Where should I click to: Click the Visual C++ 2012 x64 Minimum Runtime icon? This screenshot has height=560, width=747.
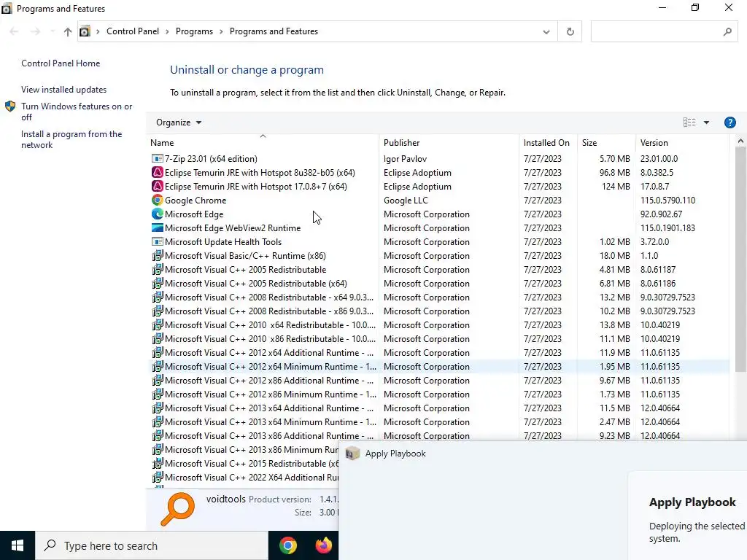158,366
